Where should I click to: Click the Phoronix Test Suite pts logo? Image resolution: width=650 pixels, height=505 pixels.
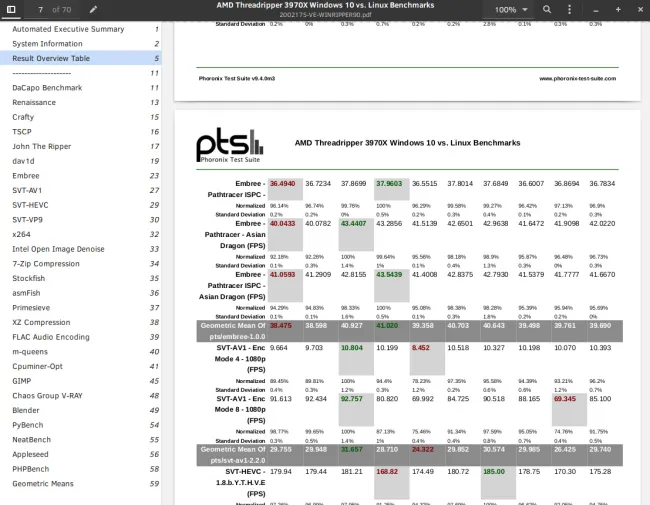click(x=230, y=145)
